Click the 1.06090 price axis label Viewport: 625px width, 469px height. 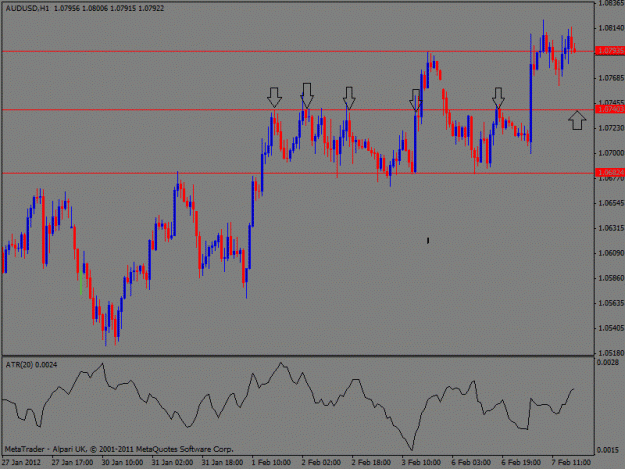tap(611, 253)
